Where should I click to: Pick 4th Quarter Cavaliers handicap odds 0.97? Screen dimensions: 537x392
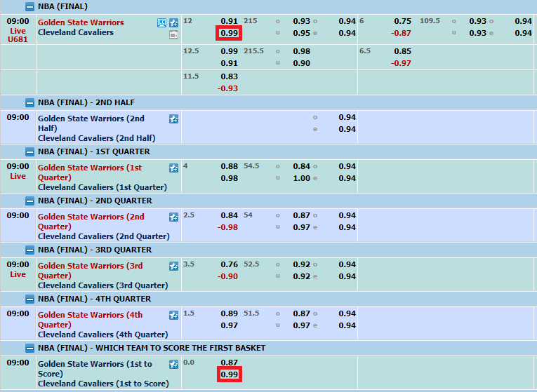(x=229, y=325)
